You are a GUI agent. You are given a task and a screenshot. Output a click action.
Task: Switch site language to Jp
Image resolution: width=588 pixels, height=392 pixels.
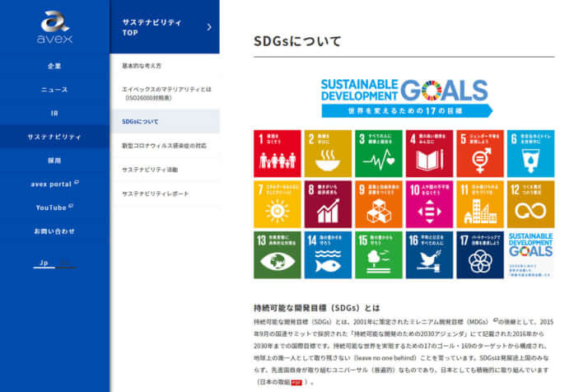click(40, 264)
